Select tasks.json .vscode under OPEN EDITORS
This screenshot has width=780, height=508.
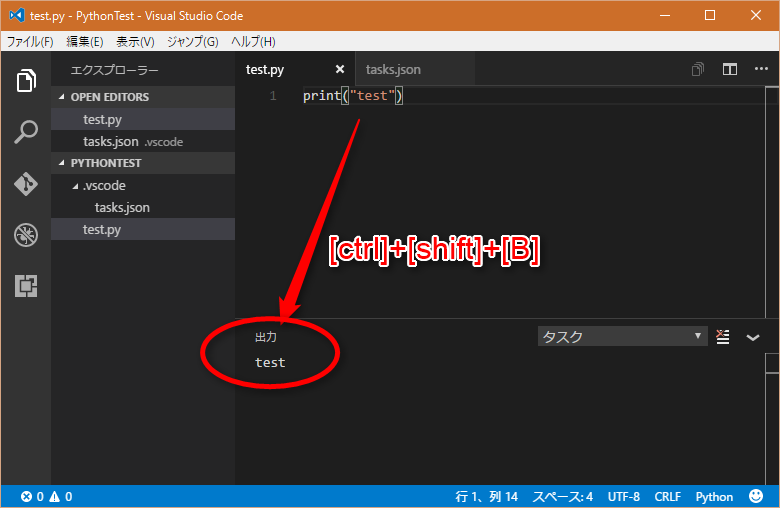point(143,142)
